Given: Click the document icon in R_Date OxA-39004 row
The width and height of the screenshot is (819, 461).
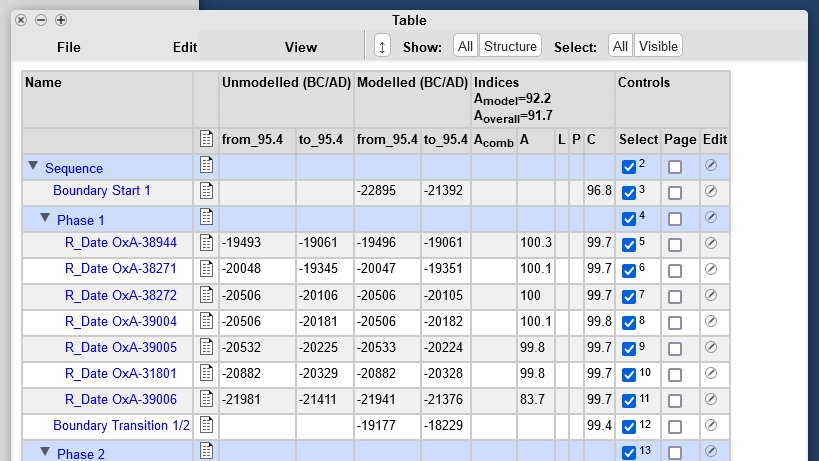Looking at the screenshot, I should (206, 321).
